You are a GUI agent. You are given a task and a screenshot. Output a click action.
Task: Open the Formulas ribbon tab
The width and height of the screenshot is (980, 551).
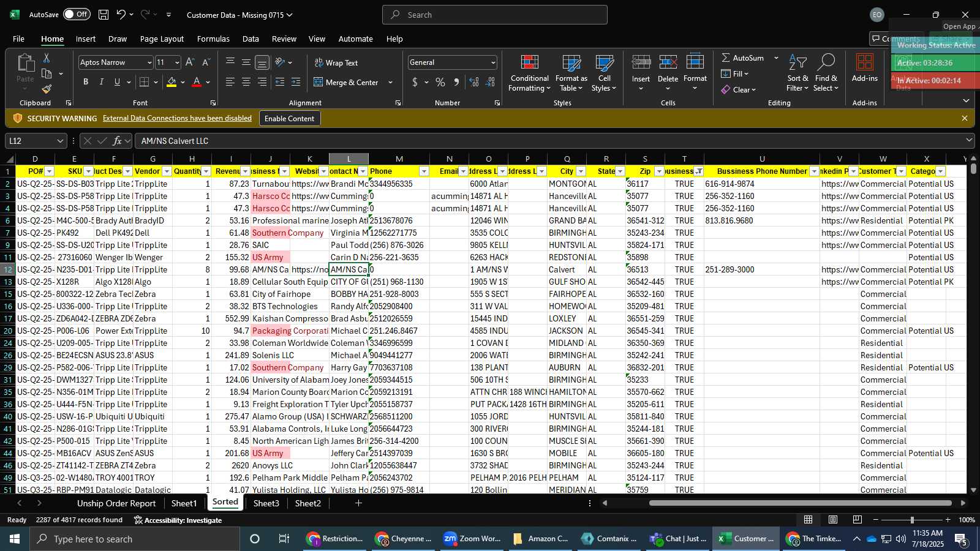pos(213,39)
